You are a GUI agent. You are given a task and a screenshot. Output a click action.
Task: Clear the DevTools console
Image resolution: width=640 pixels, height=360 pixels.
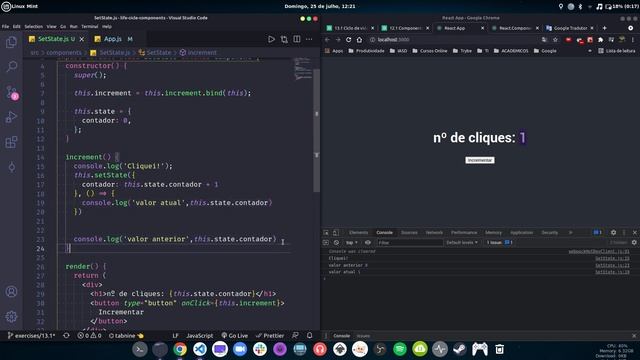[x=336, y=242]
